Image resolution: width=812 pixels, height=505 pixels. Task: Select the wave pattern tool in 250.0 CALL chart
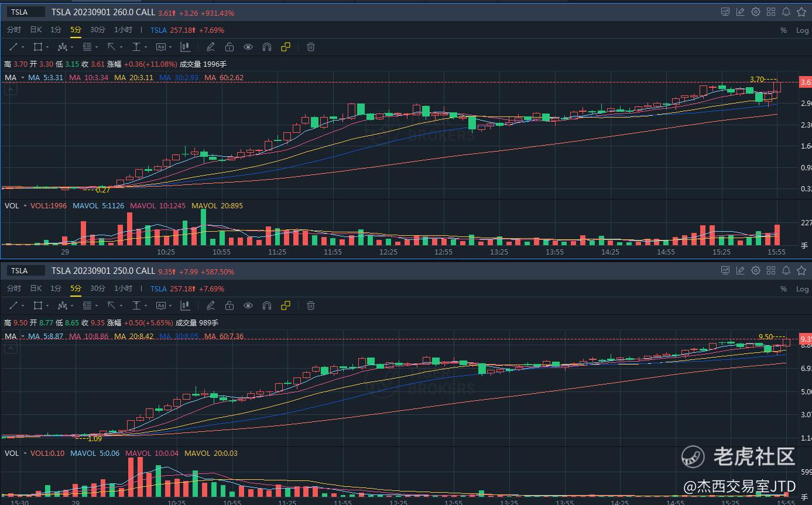(x=63, y=305)
